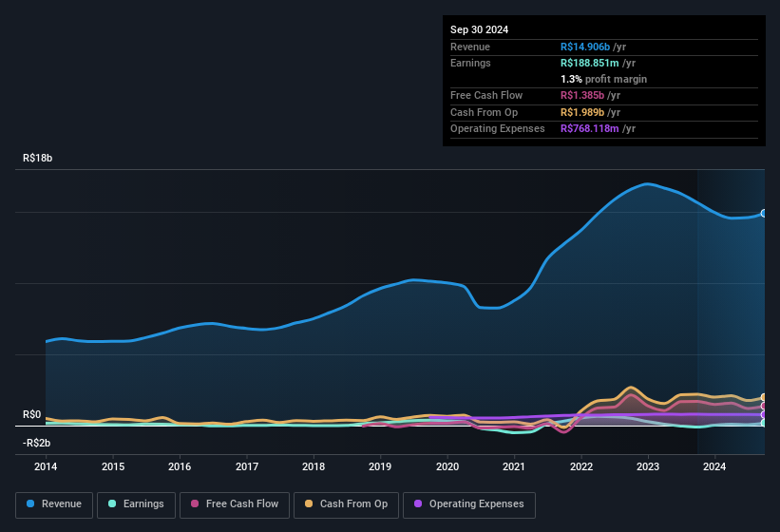
Task: Click the Free Cash Flow row label in tooltip
Action: click(486, 95)
